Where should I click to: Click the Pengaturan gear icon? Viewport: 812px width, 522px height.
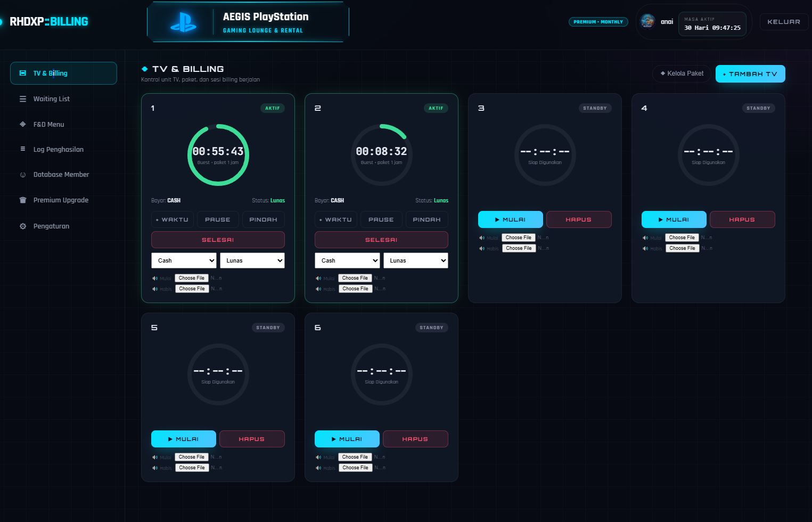click(x=23, y=226)
